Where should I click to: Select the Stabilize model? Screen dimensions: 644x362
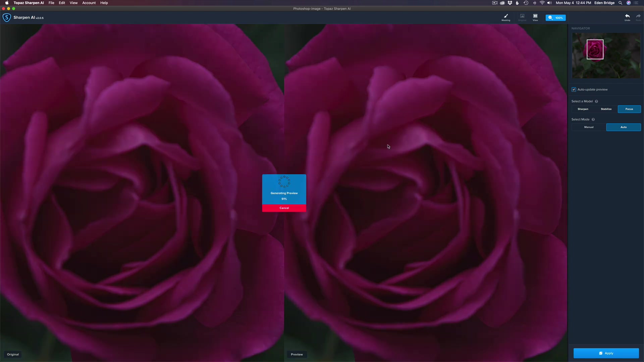[x=606, y=109]
